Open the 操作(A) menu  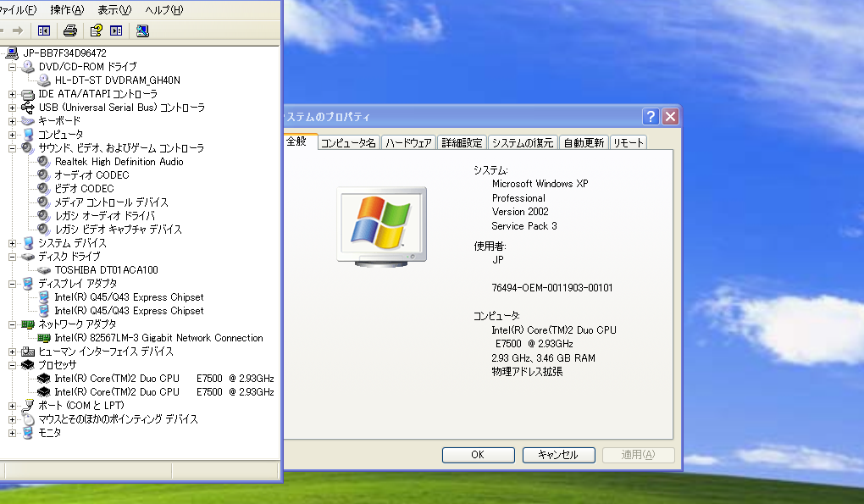(67, 10)
